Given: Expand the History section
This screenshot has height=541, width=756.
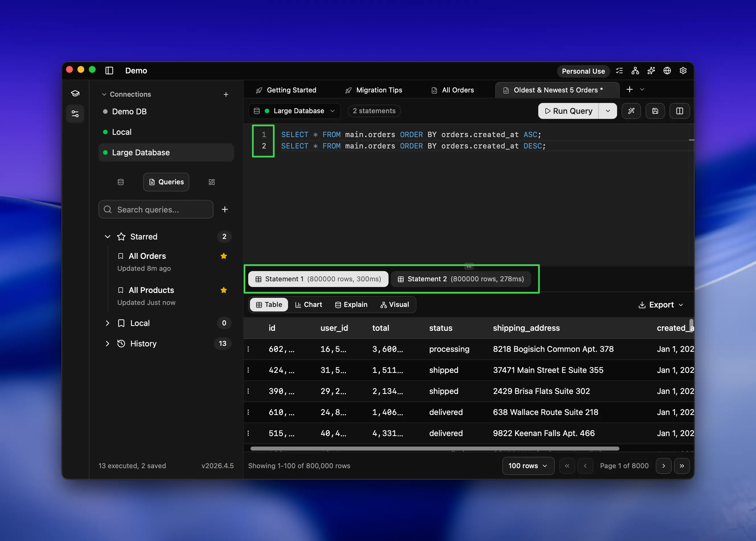Looking at the screenshot, I should click(107, 343).
